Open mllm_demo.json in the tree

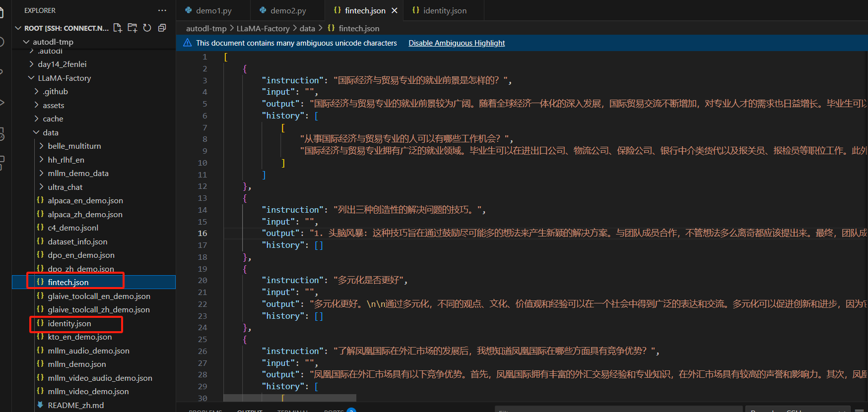click(77, 364)
